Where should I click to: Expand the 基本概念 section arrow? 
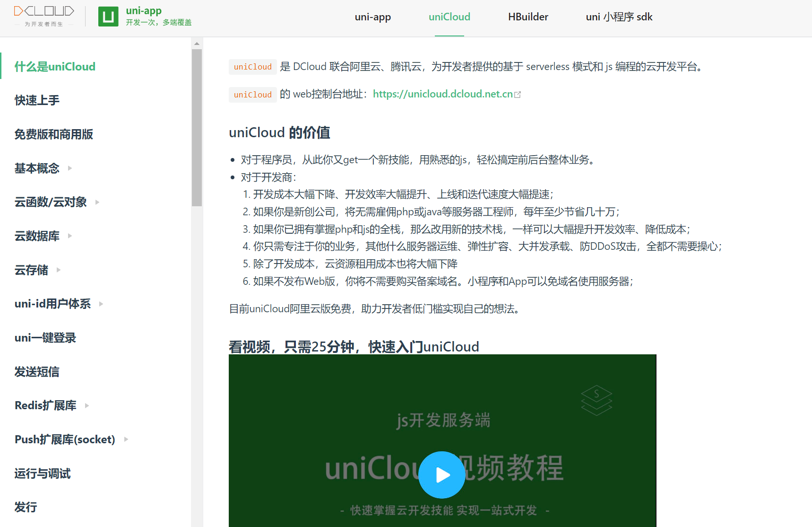pos(70,168)
